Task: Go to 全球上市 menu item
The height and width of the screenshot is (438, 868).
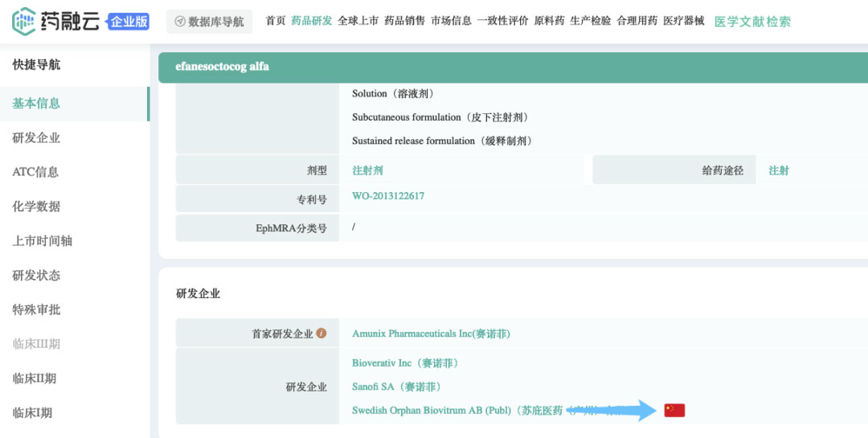Action: pyautogui.click(x=358, y=21)
